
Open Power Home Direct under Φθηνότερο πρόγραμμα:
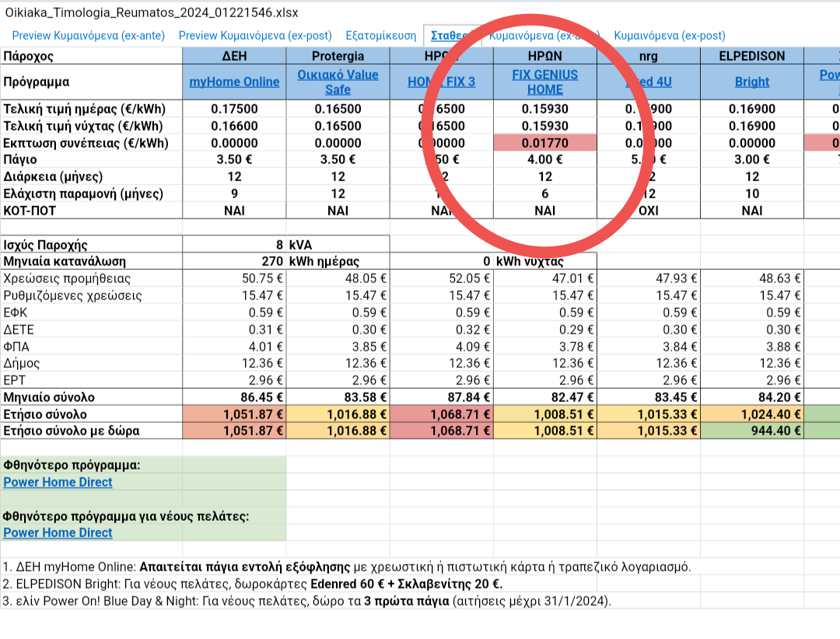pos(58,482)
